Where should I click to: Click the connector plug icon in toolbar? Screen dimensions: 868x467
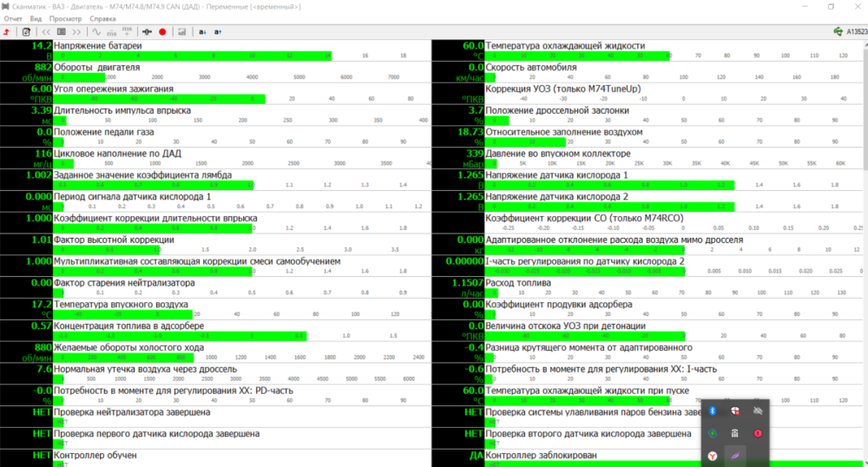click(x=148, y=32)
